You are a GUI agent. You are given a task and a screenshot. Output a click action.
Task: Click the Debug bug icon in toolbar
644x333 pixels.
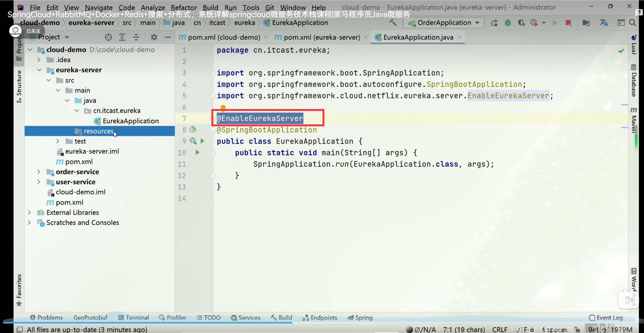coord(508,23)
